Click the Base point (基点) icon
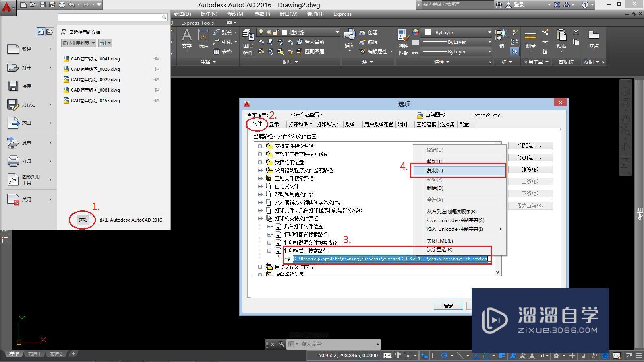Image resolution: width=644 pixels, height=362 pixels. tap(594, 35)
